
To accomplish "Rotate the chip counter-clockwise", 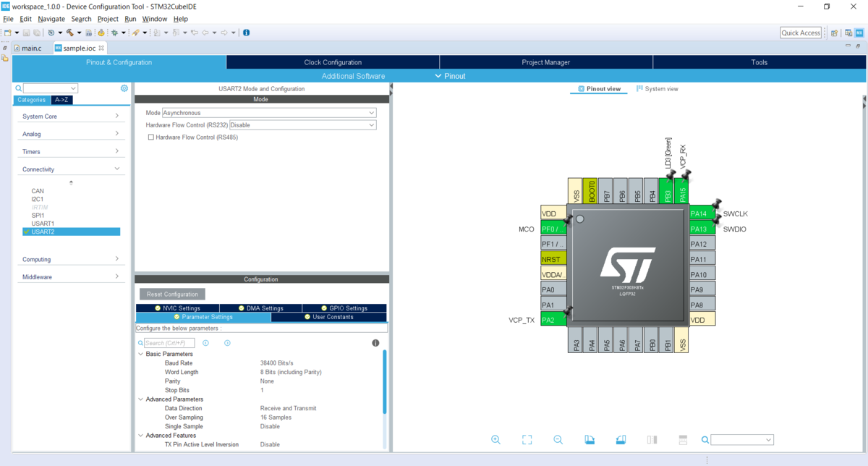I will [x=621, y=440].
